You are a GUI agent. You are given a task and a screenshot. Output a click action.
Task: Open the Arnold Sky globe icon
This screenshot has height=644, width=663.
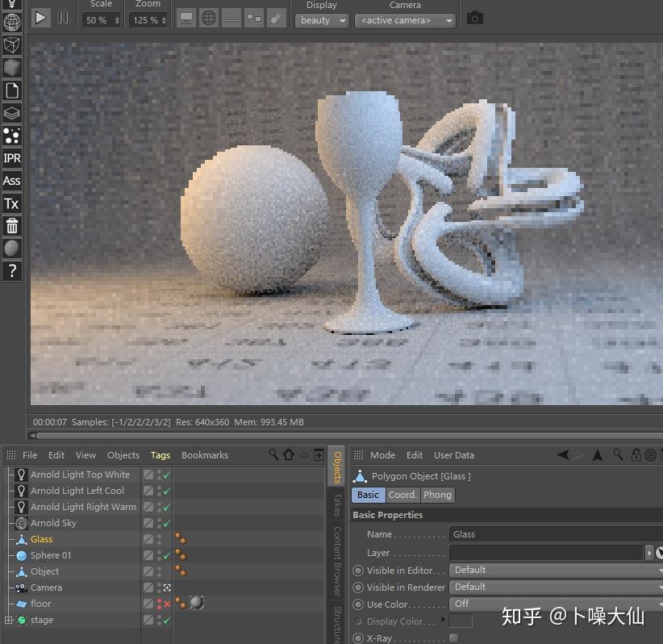point(22,523)
